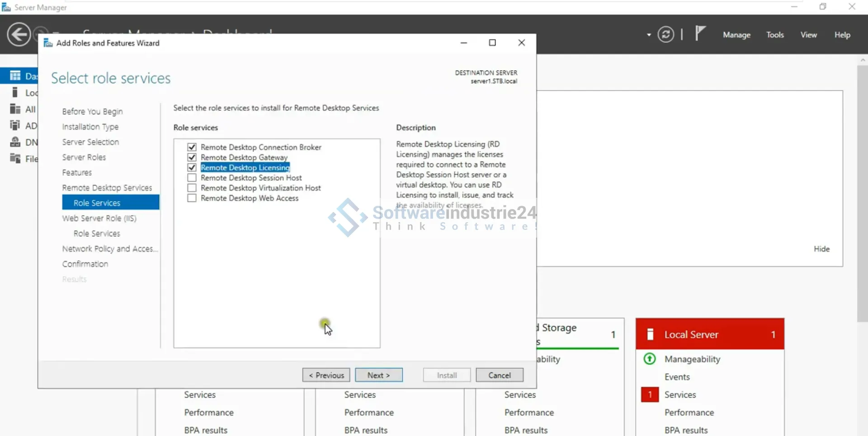Open the All Servers sidebar icon
The width and height of the screenshot is (868, 436).
[15, 109]
